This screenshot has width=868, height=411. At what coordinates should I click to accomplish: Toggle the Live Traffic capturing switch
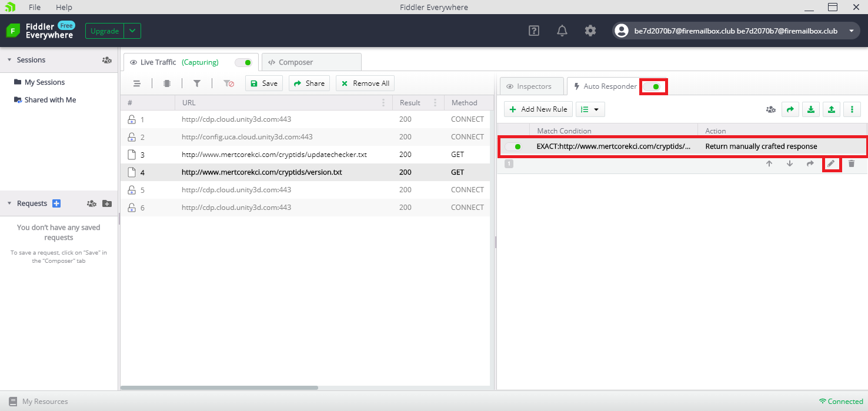(x=243, y=62)
